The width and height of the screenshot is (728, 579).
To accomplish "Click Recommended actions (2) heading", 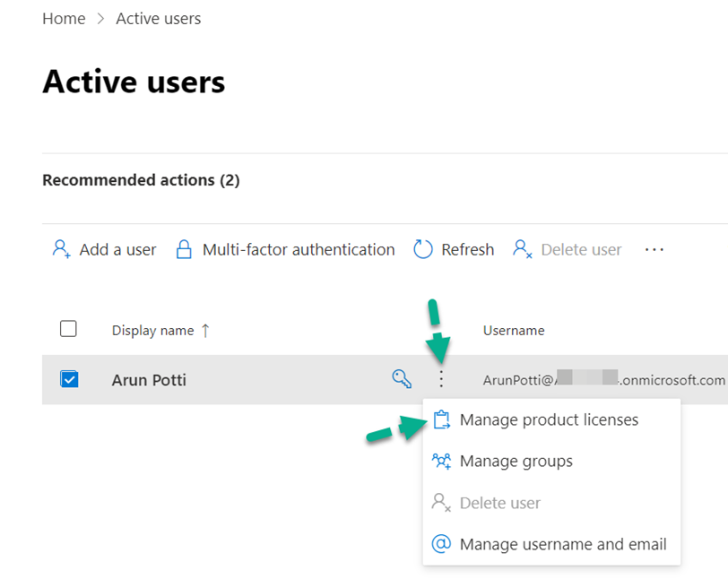I will pos(141,180).
